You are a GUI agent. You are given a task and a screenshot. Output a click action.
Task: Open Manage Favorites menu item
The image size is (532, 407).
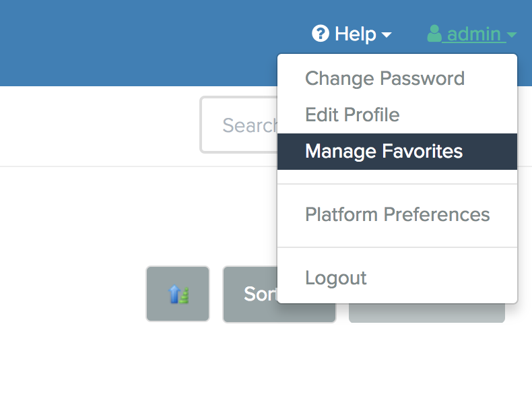coord(397,152)
